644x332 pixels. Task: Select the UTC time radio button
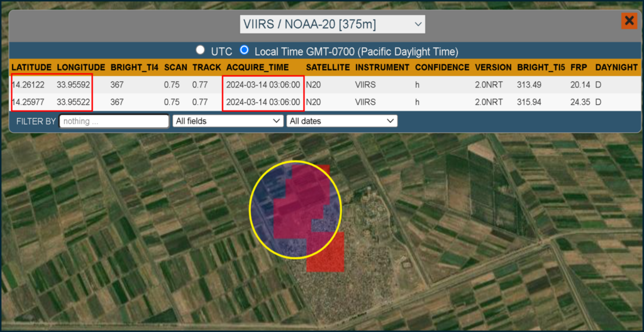click(x=201, y=50)
